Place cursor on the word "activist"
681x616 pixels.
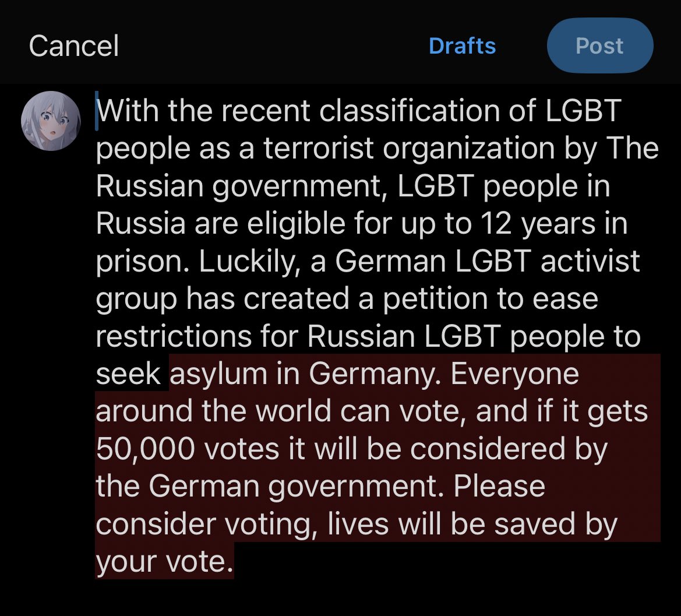[x=590, y=262]
